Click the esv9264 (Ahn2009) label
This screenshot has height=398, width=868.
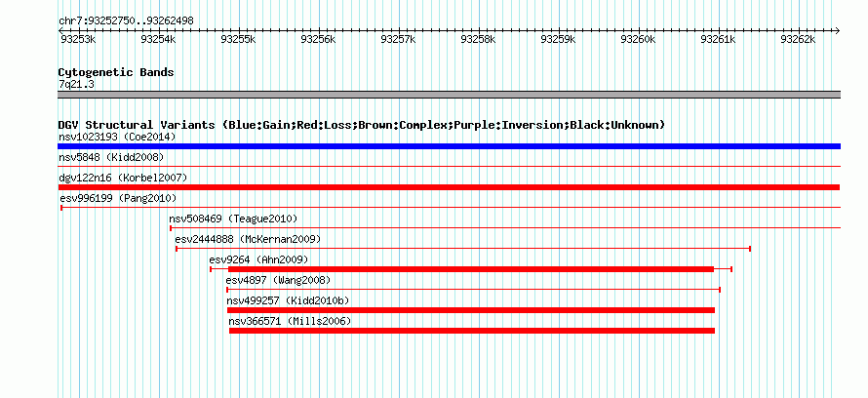[258, 259]
